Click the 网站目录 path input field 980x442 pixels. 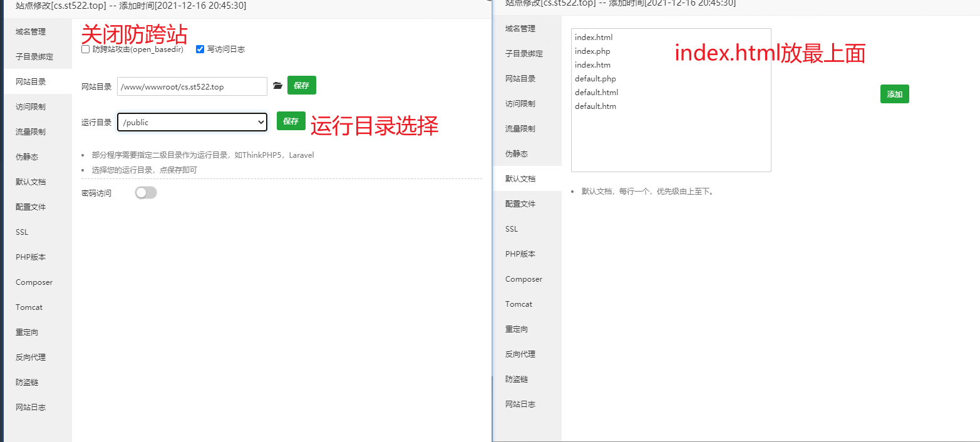(x=192, y=86)
